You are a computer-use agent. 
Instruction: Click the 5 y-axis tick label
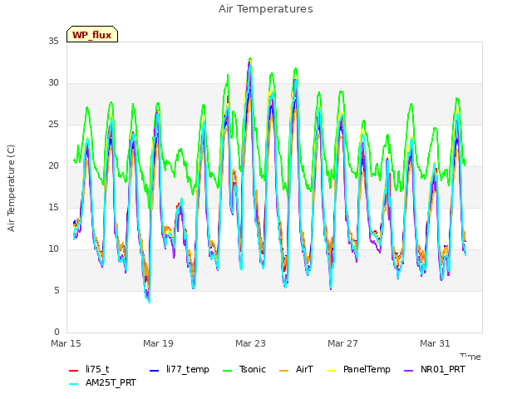[x=57, y=290]
